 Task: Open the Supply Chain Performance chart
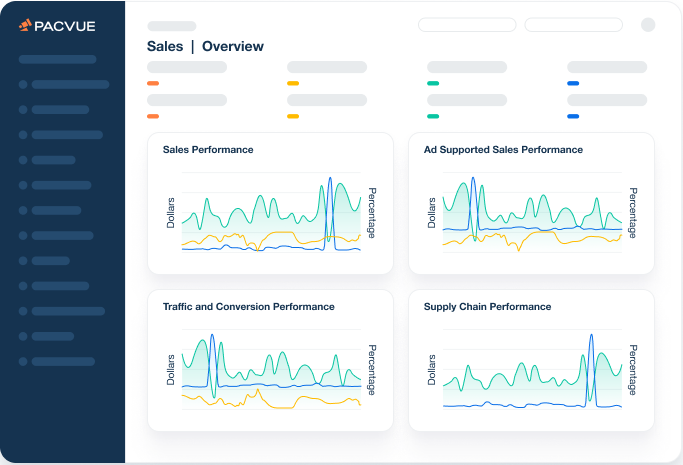(x=531, y=361)
